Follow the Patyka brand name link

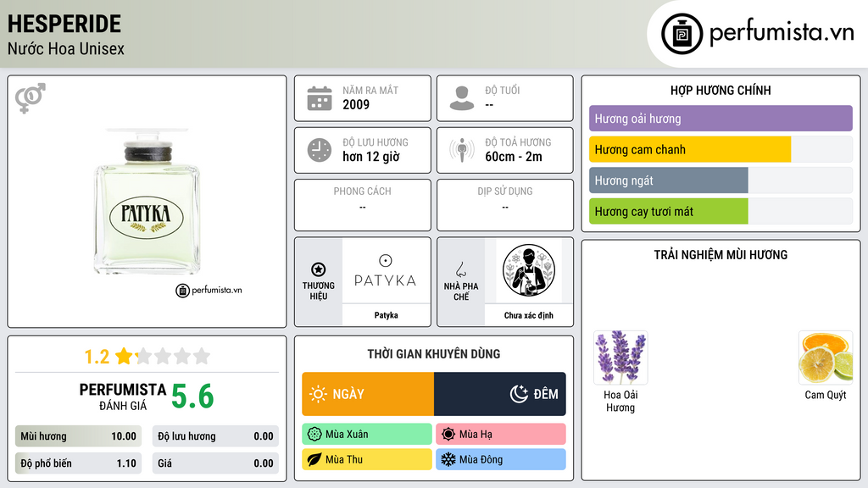tap(386, 315)
